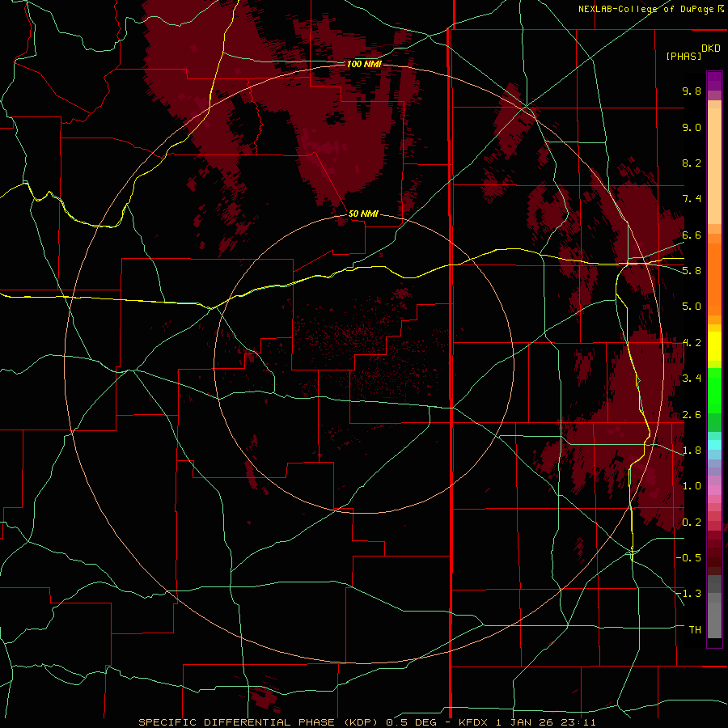Image resolution: width=728 pixels, height=728 pixels.
Task: Click the -0.5 legend value
Action: [x=689, y=557]
